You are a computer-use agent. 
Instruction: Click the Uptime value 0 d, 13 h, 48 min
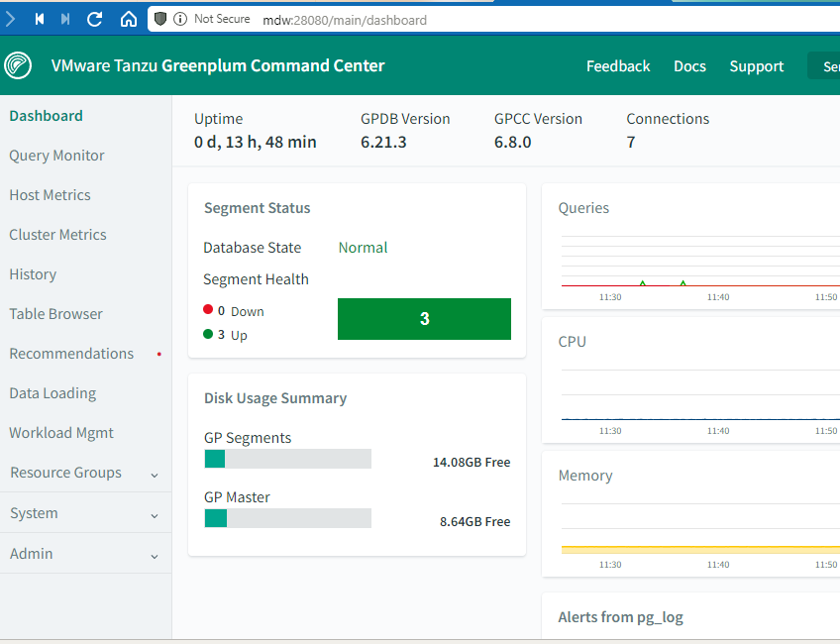(x=255, y=142)
